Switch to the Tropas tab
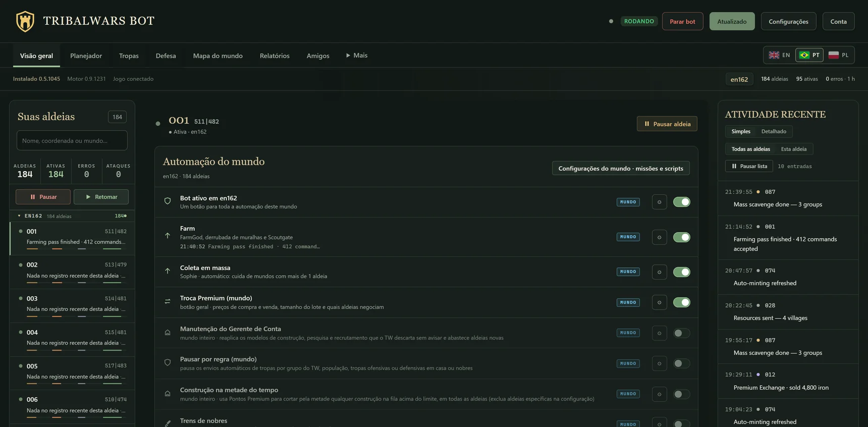Viewport: 868px width, 427px height. [129, 56]
